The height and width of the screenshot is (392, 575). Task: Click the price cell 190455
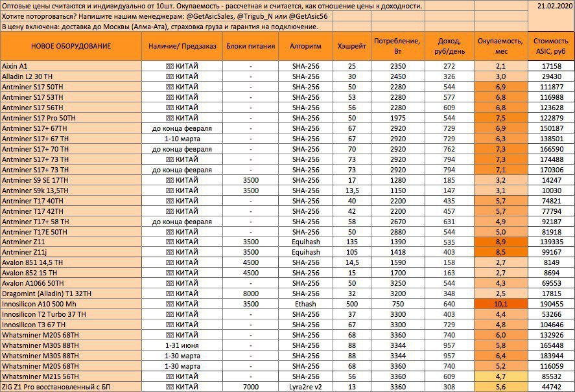point(551,304)
